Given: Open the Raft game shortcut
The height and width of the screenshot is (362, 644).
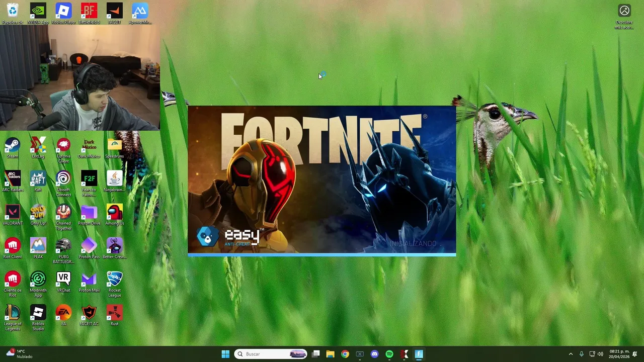Looking at the screenshot, I should pos(38,182).
